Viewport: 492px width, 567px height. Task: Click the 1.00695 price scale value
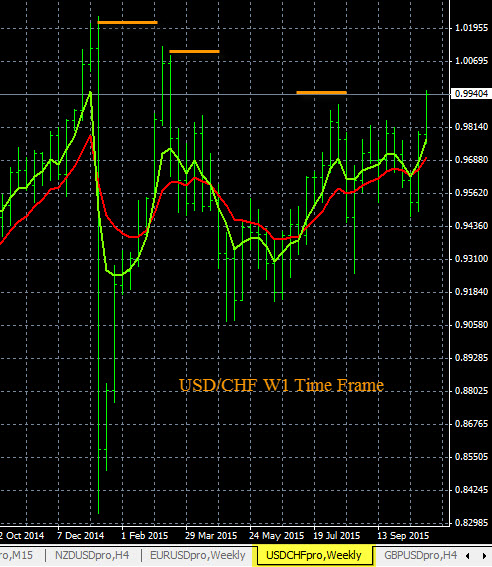pos(471,61)
